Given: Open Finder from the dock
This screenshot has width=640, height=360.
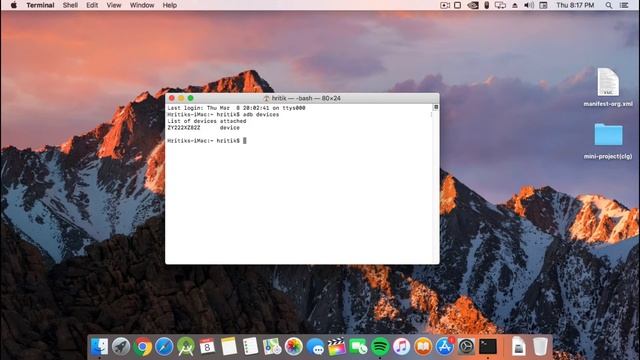Looking at the screenshot, I should tap(100, 347).
